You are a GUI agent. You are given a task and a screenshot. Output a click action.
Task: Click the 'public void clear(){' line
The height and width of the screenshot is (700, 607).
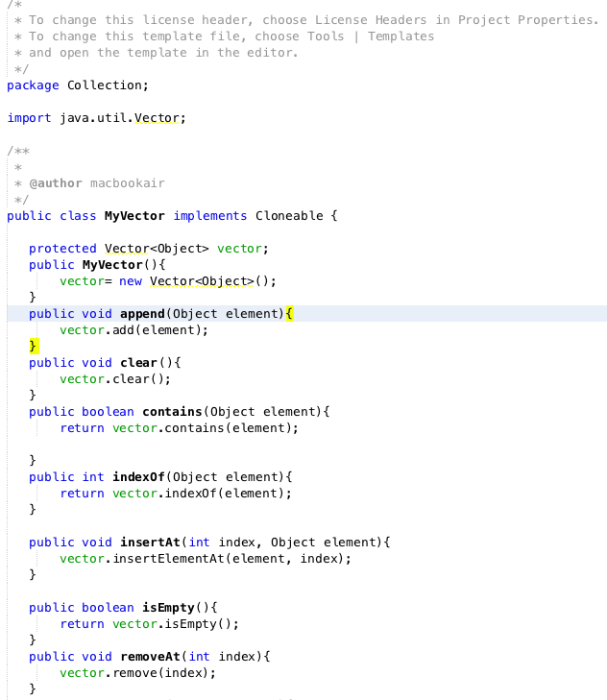[105, 363]
